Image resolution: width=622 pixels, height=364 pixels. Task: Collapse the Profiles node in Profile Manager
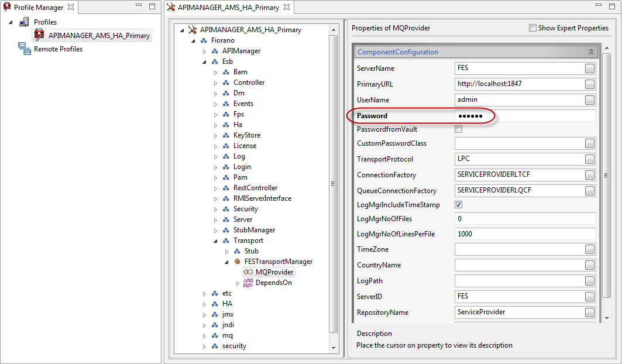pyautogui.click(x=11, y=22)
